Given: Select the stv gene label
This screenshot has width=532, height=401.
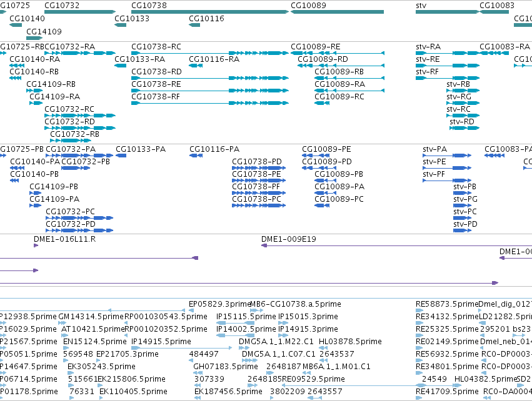Looking at the screenshot, I should click(x=421, y=6).
